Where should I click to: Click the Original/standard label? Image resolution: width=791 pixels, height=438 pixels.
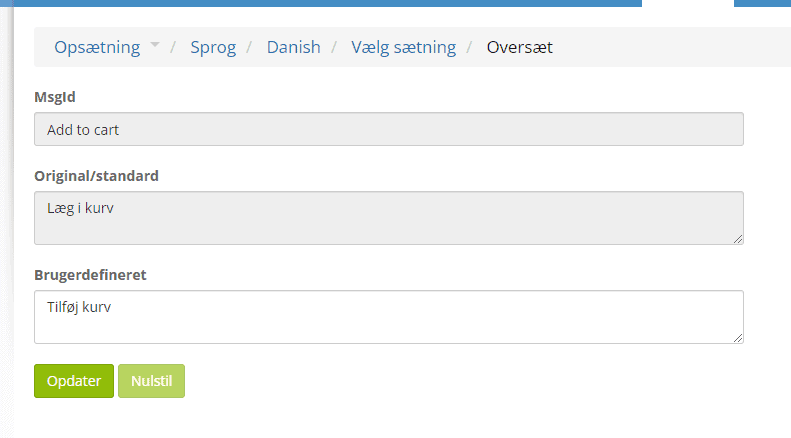pos(96,176)
